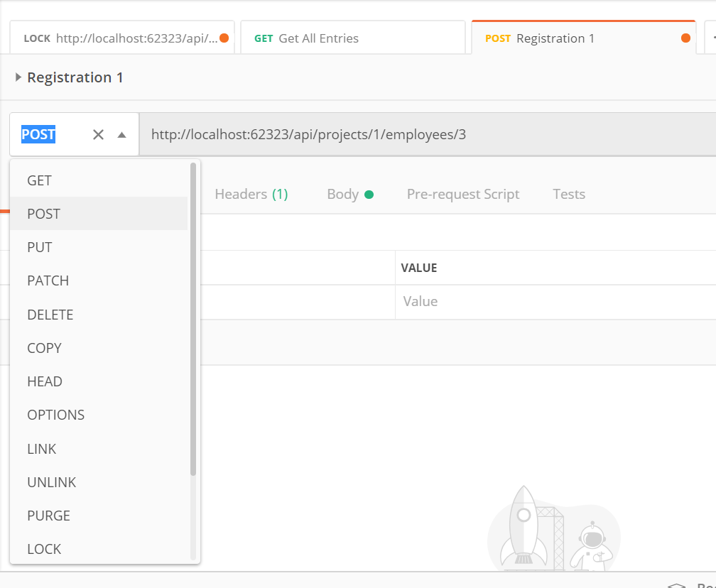The height and width of the screenshot is (588, 716).
Task: Pick HEAD from the method list
Action: (45, 381)
